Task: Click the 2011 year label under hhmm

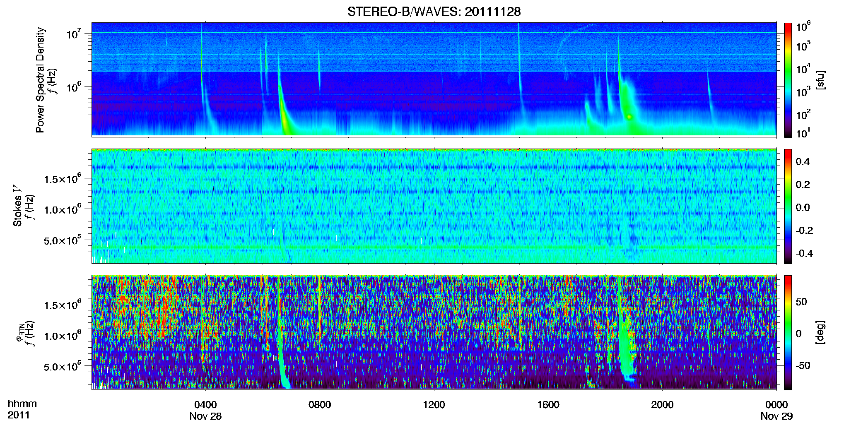Action: pyautogui.click(x=19, y=415)
